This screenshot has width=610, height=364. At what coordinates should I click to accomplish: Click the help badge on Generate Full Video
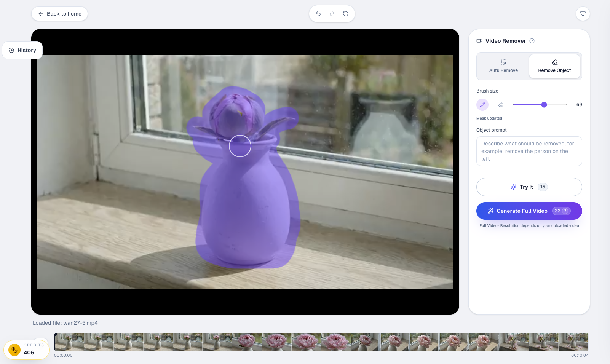[565, 211]
